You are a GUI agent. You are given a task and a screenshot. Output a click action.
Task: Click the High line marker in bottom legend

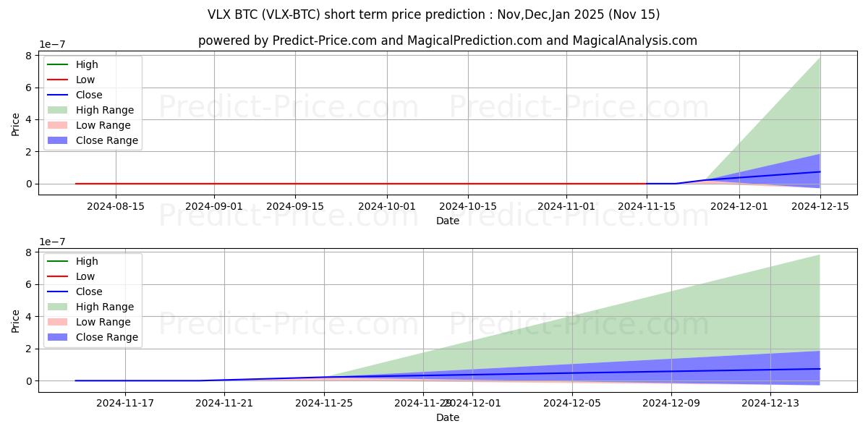coord(59,262)
